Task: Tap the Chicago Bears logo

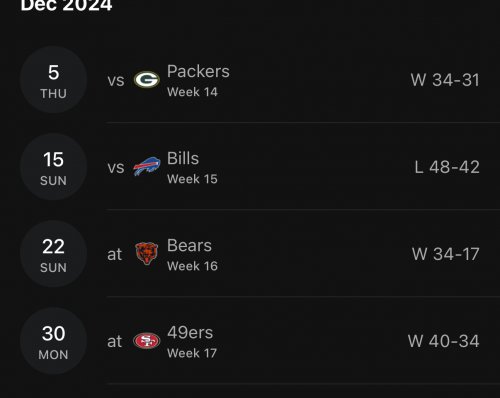Action: [147, 253]
